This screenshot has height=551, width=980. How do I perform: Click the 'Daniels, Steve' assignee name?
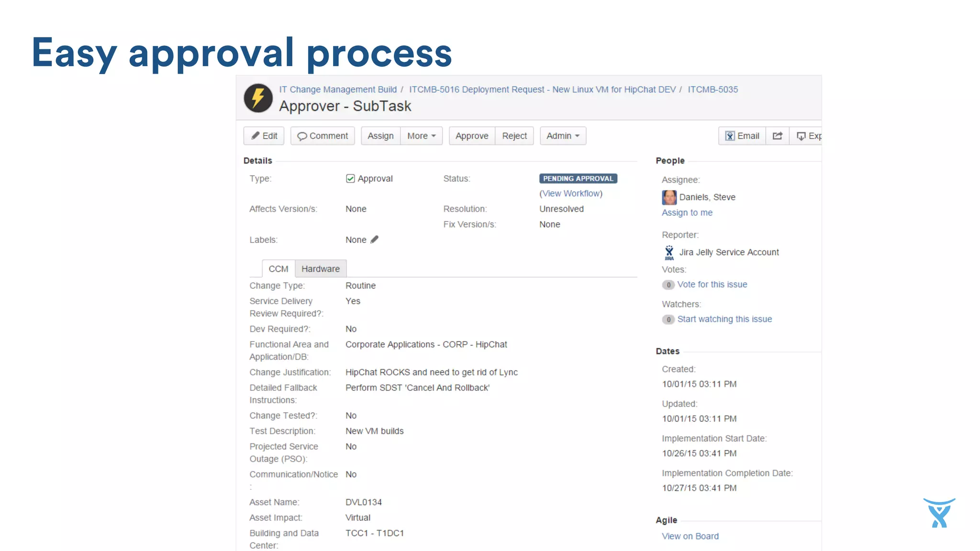click(x=707, y=197)
